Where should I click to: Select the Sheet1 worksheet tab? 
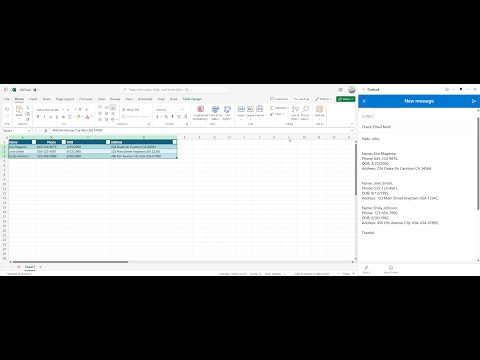(x=30, y=267)
